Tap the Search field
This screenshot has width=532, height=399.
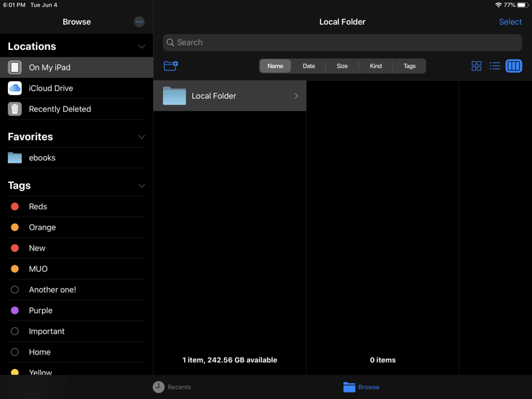click(x=342, y=43)
